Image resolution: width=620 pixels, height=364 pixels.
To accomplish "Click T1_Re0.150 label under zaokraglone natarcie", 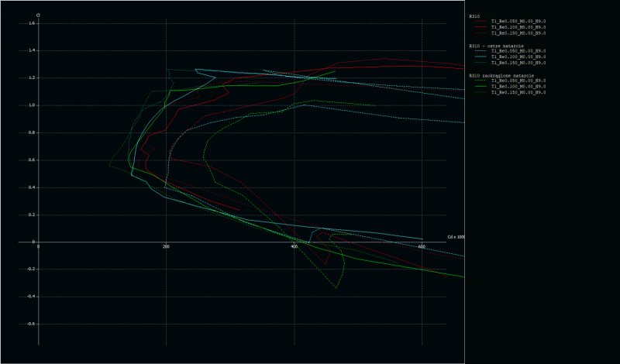I will (x=518, y=92).
